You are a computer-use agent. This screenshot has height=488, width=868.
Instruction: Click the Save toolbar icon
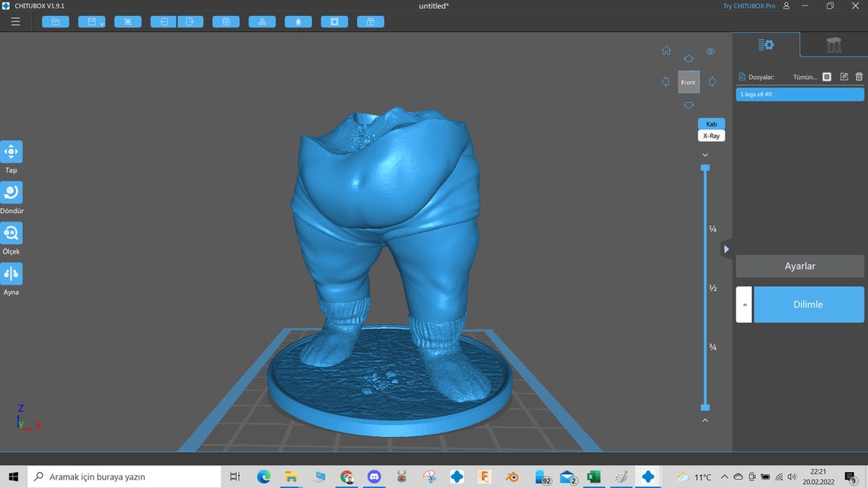pyautogui.click(x=89, y=21)
